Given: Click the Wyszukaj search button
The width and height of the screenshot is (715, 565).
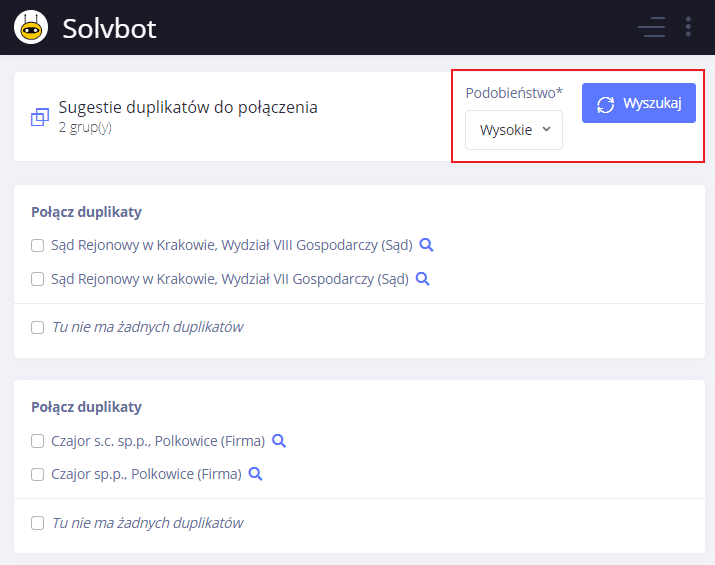Looking at the screenshot, I should (639, 103).
